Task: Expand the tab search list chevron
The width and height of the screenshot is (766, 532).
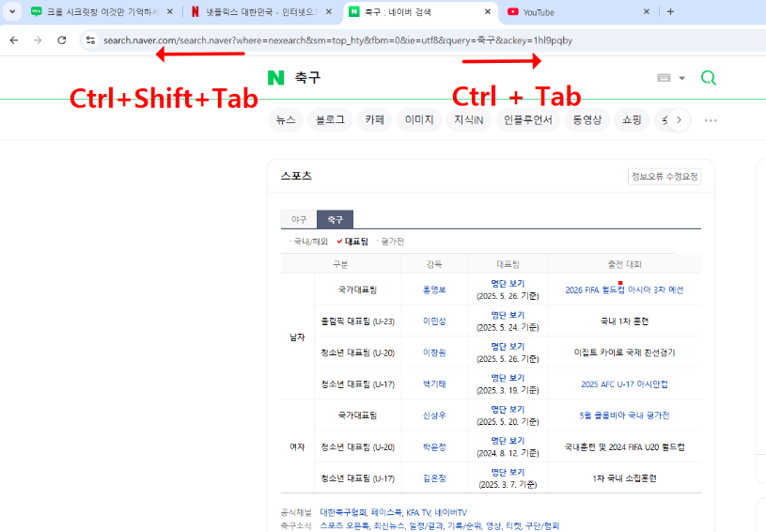Action: pos(12,12)
